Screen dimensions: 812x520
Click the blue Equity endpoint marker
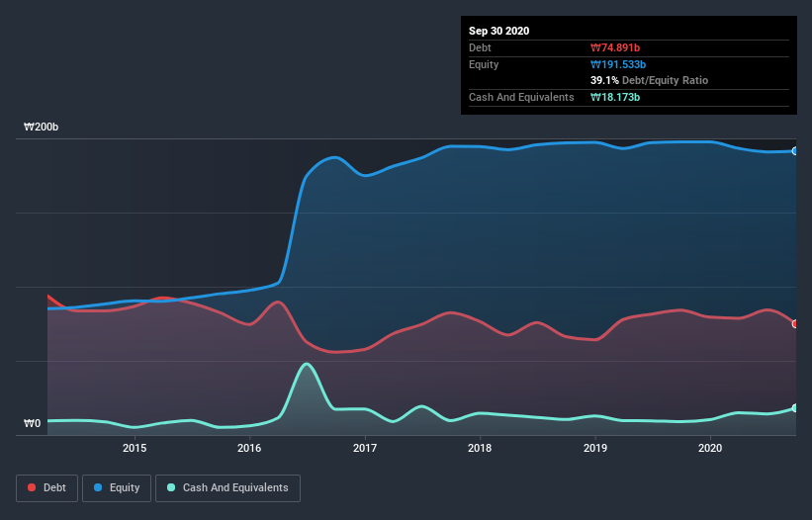[x=795, y=151]
